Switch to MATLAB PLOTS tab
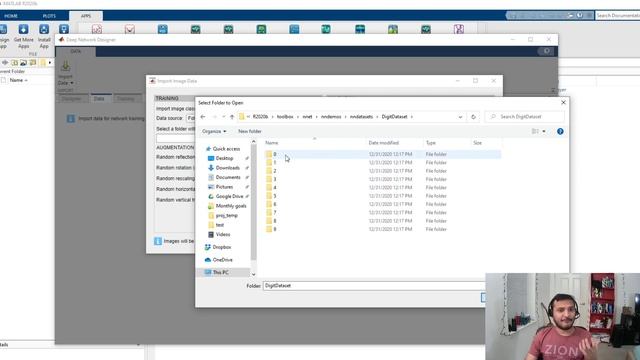 [49, 16]
